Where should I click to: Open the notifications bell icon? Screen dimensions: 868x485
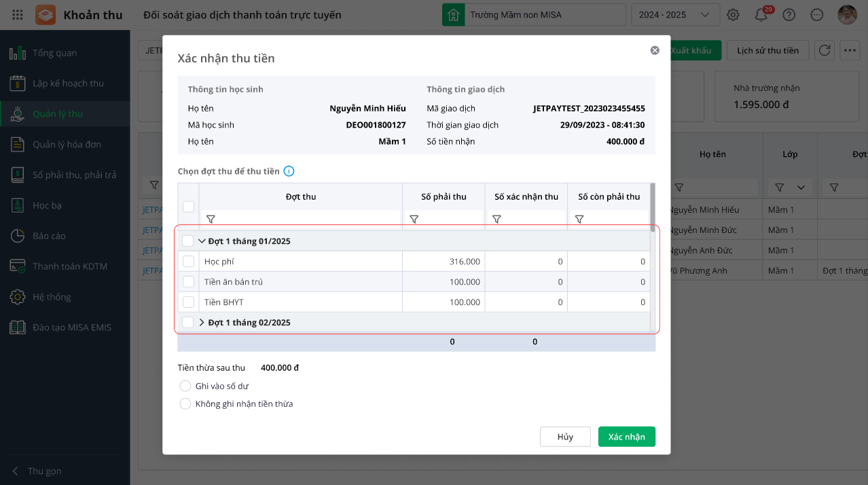click(761, 15)
